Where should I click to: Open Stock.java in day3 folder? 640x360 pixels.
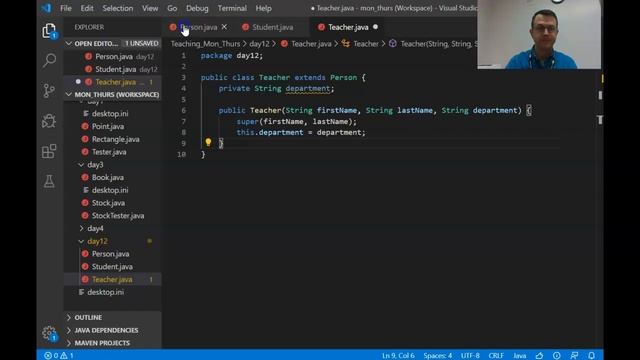click(x=108, y=203)
